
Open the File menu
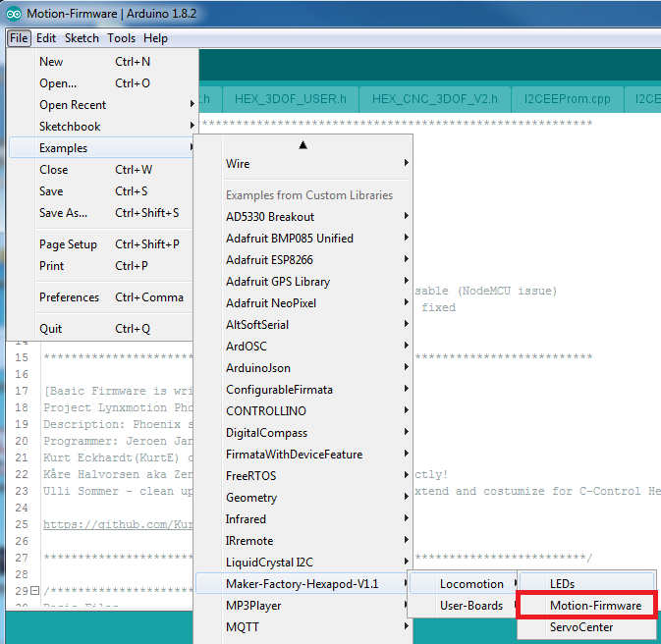click(19, 38)
